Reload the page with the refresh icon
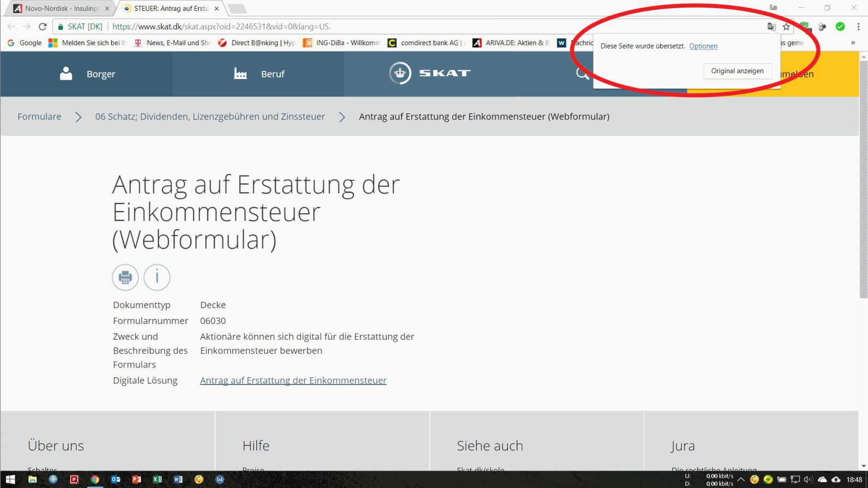Screen dimensions: 868x488 (x=43, y=26)
